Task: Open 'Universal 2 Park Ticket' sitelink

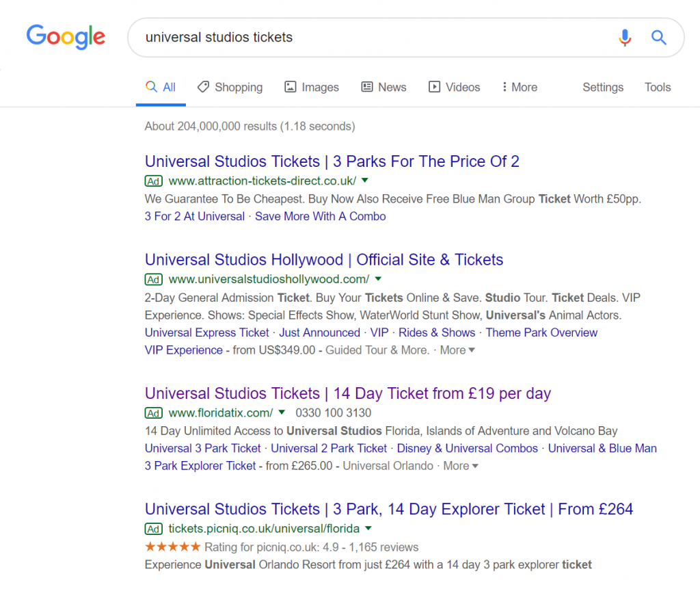Action: 329,448
